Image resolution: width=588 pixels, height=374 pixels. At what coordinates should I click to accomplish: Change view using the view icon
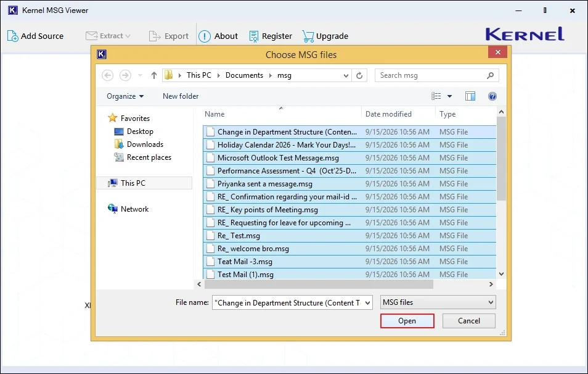[x=436, y=96]
